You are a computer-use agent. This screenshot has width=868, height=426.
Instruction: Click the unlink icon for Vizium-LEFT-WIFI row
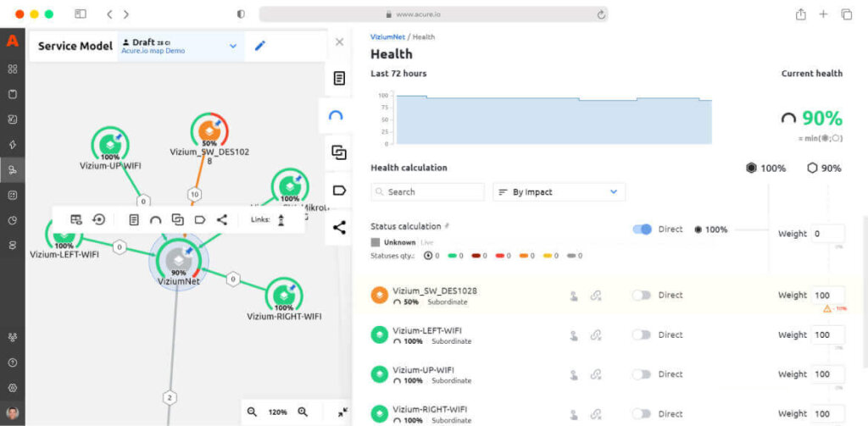tap(596, 335)
